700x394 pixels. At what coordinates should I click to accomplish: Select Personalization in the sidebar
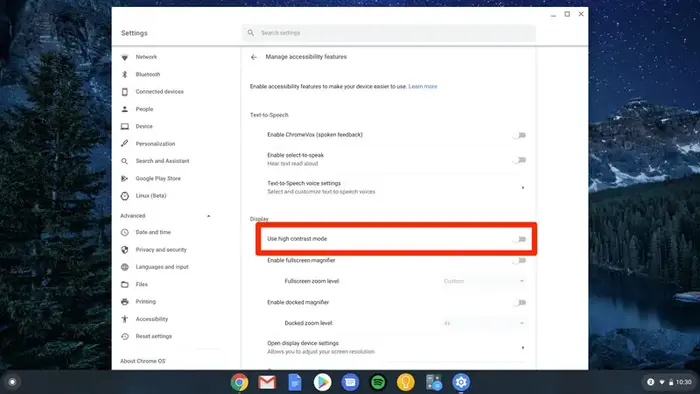(x=155, y=144)
